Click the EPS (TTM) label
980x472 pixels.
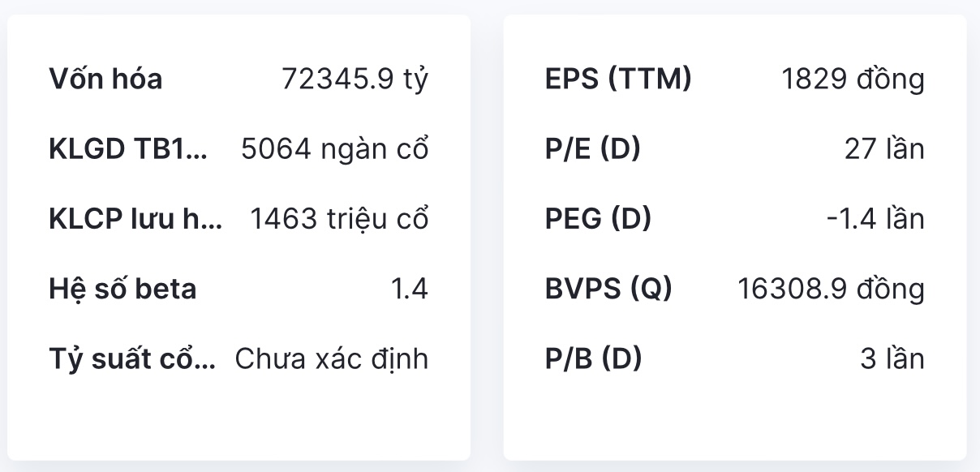tap(618, 79)
